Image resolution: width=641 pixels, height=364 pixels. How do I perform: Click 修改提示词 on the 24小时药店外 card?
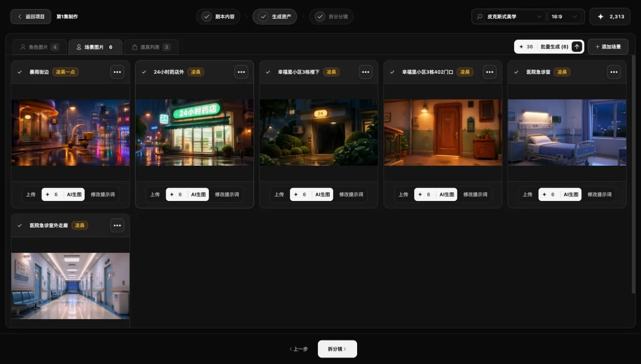pos(227,195)
